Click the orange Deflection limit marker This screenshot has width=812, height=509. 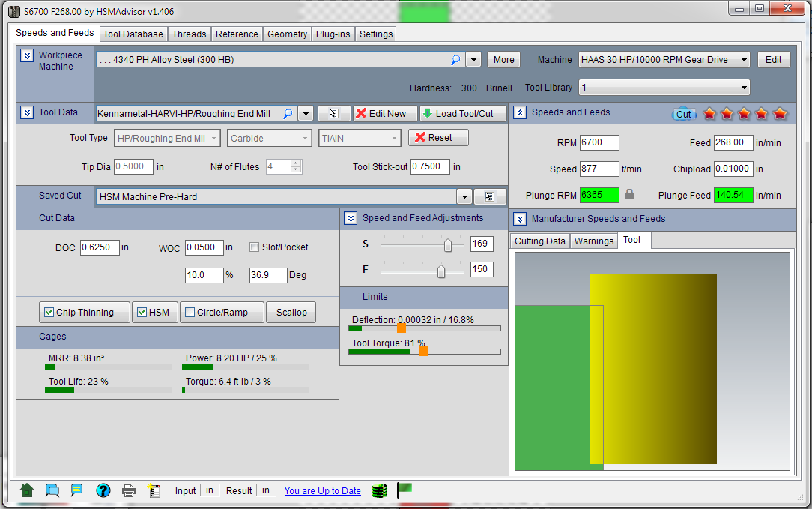[x=402, y=328]
